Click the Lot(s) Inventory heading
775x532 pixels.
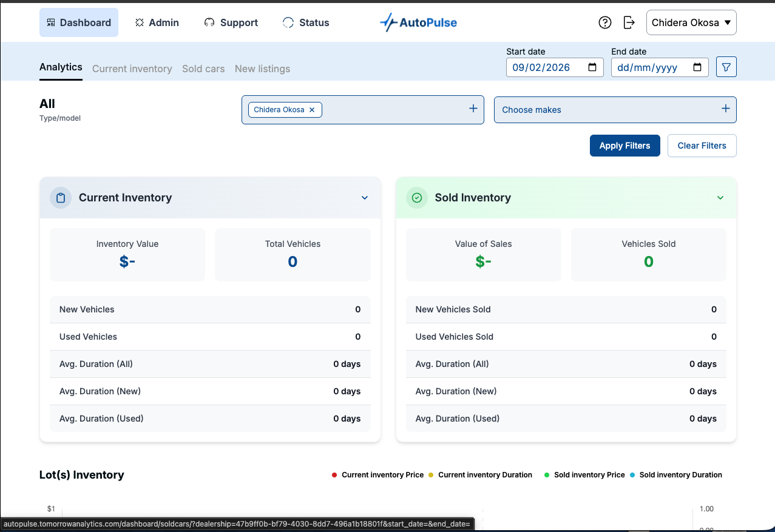82,475
